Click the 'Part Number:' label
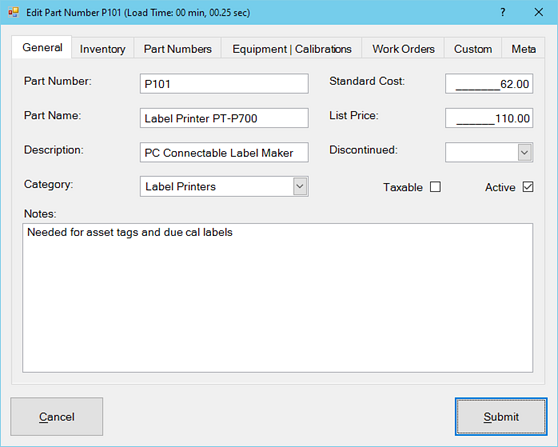The image size is (558, 447). (x=58, y=81)
